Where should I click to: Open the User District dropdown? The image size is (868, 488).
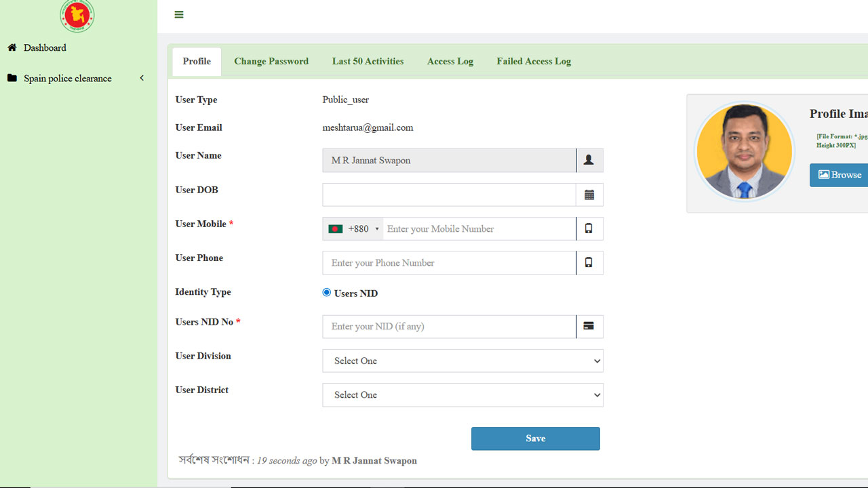(x=462, y=395)
